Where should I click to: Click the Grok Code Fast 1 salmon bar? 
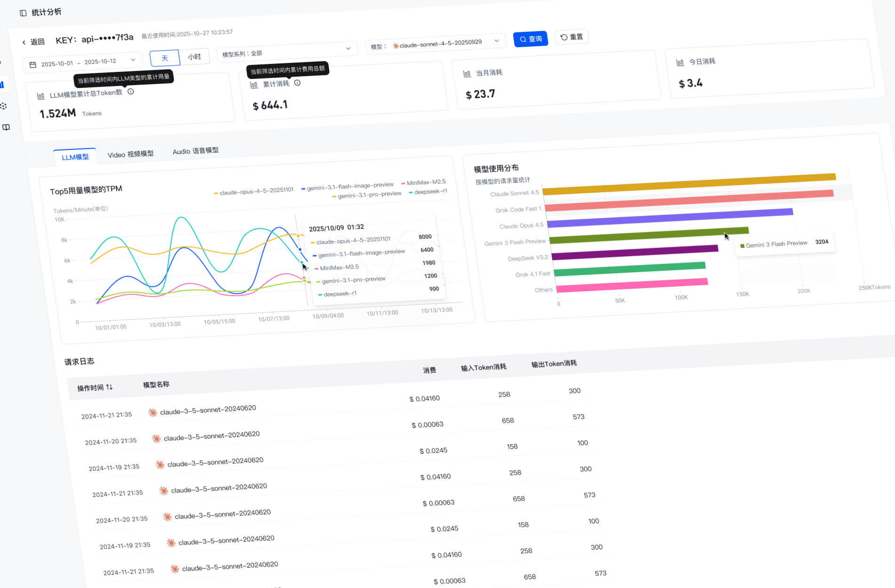coord(689,200)
